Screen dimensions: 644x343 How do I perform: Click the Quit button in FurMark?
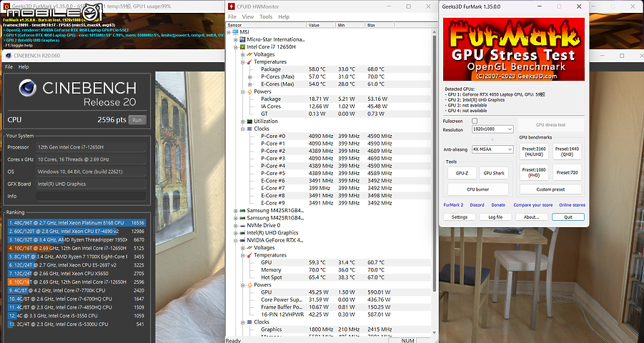[568, 217]
